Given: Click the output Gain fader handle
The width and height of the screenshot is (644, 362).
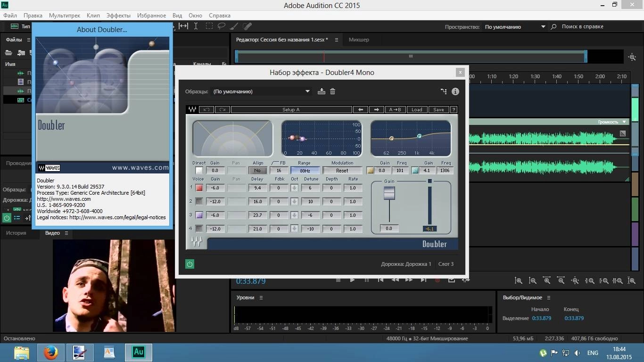Looking at the screenshot, I should pyautogui.click(x=389, y=193).
